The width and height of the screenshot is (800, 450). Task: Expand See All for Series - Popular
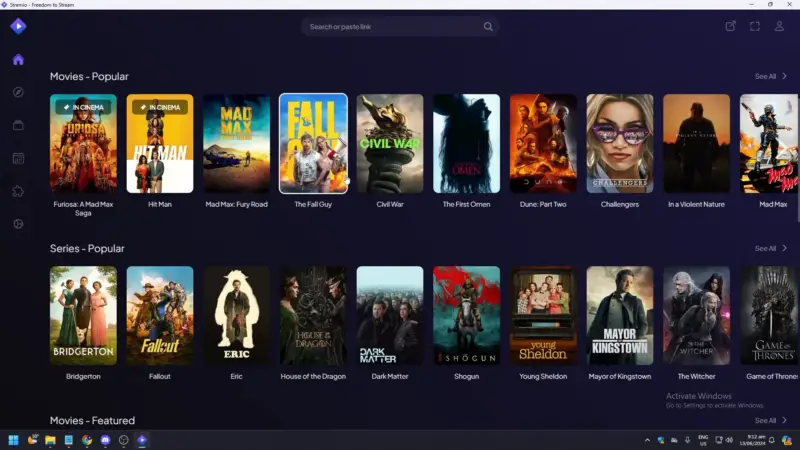point(770,248)
